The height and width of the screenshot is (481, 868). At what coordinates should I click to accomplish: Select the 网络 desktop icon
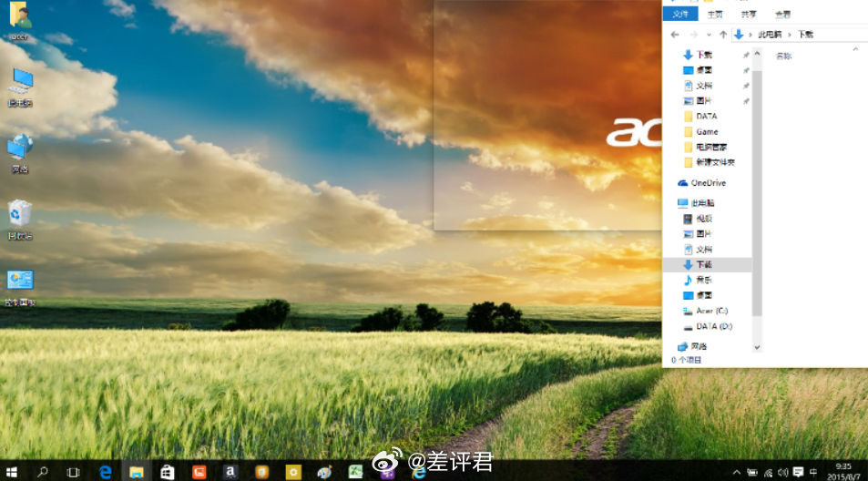tap(20, 153)
